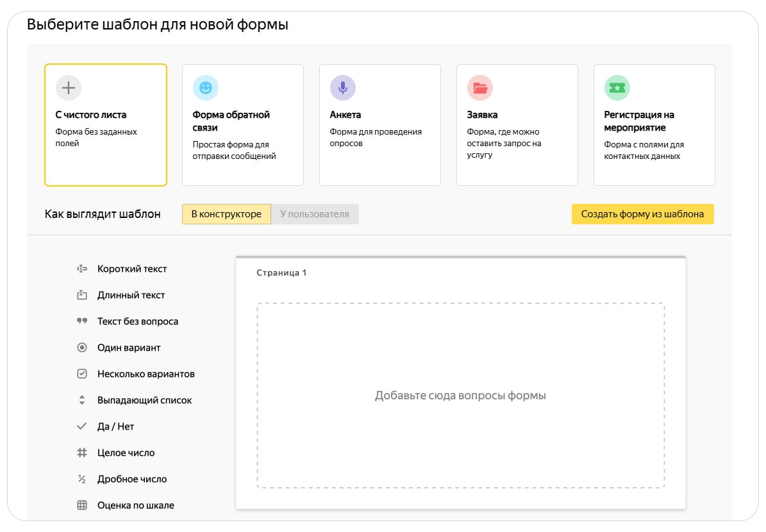Click the dashed questions drop area

(460, 395)
